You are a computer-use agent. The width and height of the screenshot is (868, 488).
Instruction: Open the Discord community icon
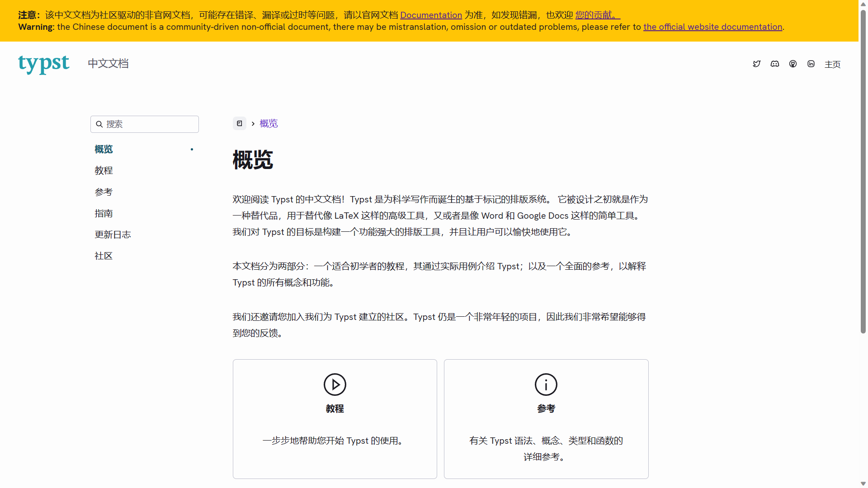(x=775, y=64)
